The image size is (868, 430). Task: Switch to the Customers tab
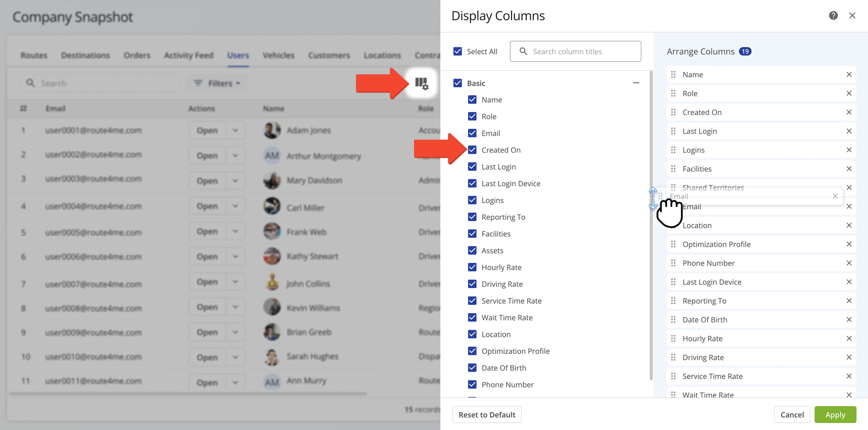tap(329, 56)
